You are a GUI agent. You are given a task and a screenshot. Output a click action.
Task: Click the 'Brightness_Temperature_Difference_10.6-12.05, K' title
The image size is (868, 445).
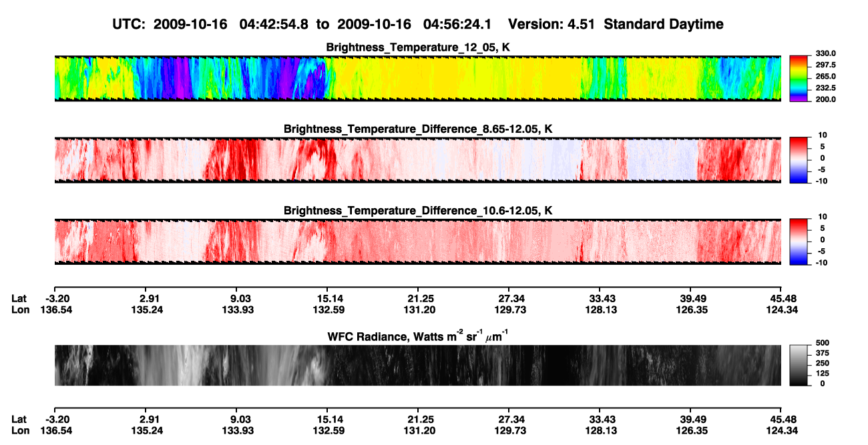(x=418, y=210)
